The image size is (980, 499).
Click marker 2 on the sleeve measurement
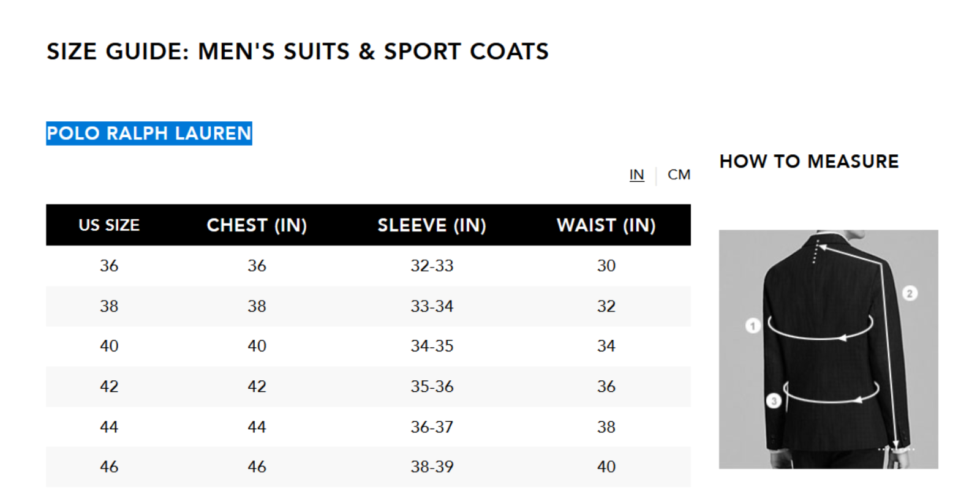point(910,293)
